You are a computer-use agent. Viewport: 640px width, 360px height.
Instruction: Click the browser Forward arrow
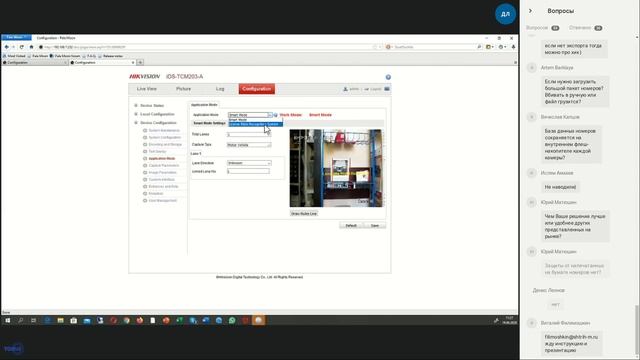point(13,47)
